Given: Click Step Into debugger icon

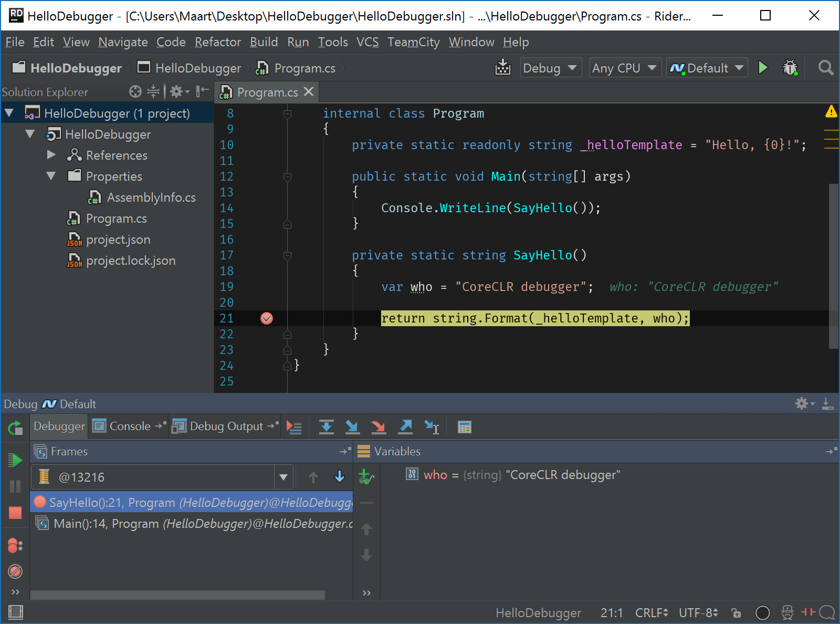Looking at the screenshot, I should coord(352,428).
